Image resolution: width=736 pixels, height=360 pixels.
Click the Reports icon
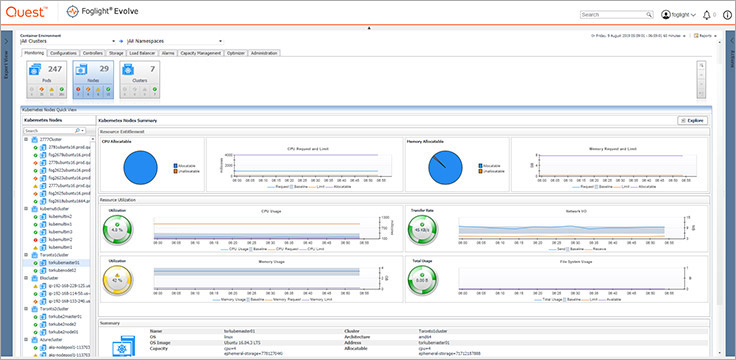(697, 35)
